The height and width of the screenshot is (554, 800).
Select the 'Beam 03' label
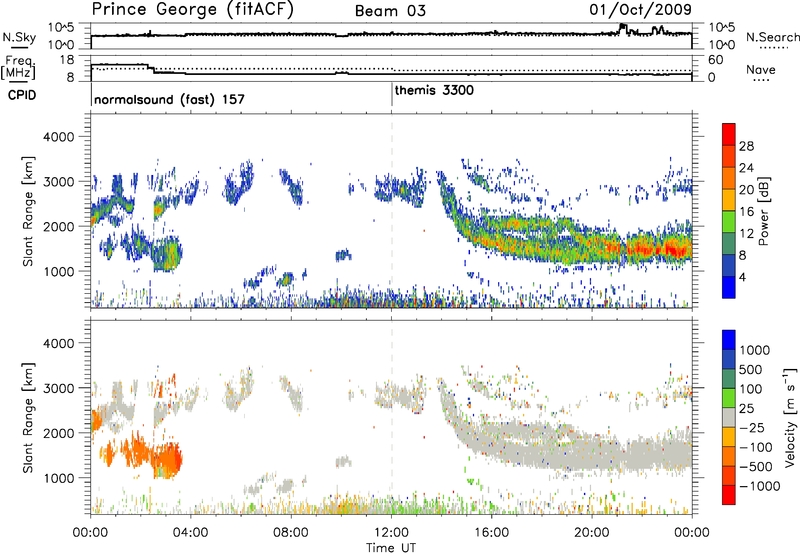click(x=390, y=11)
